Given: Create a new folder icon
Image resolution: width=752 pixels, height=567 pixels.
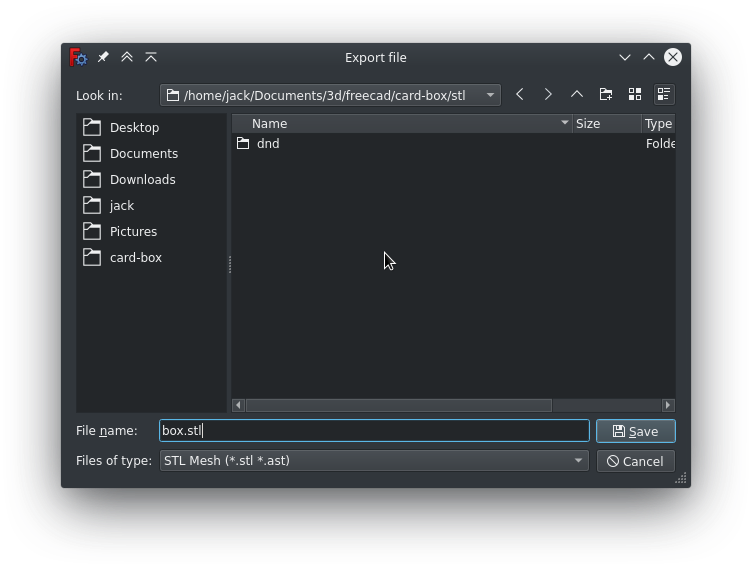Looking at the screenshot, I should pos(606,94).
